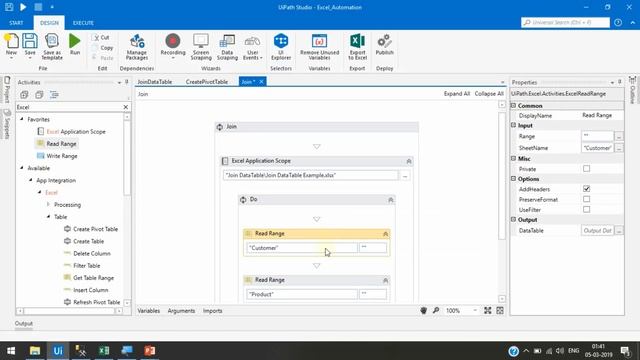The height and width of the screenshot is (360, 640).
Task: Browse for workbook path ellipsis button
Action: coord(405,176)
